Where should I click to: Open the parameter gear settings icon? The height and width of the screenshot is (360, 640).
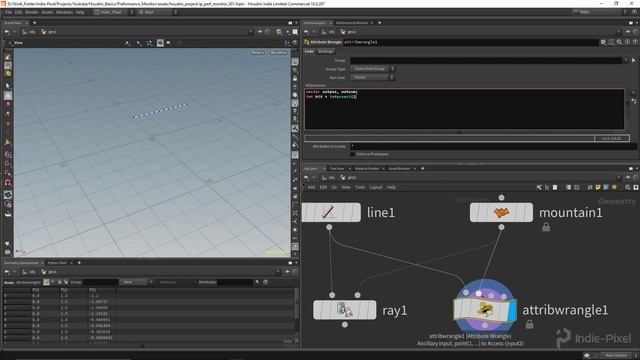[x=603, y=42]
